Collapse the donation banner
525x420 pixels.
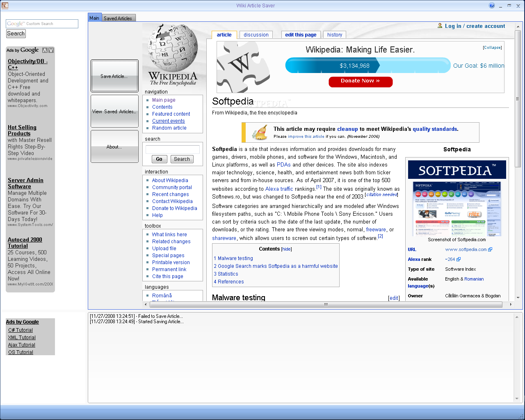pos(492,48)
